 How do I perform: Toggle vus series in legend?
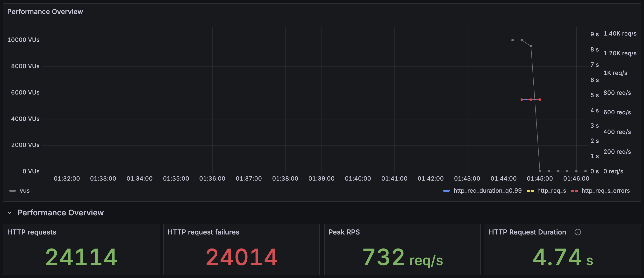click(x=24, y=191)
